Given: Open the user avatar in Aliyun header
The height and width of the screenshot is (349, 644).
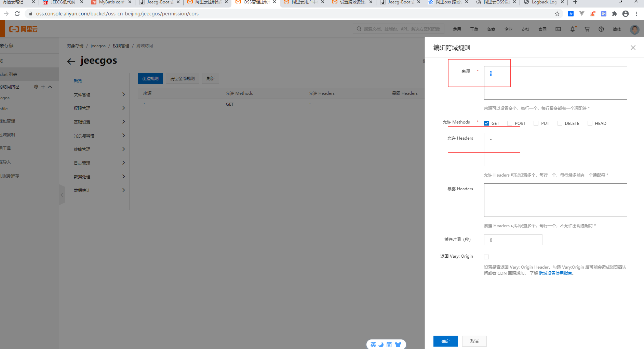Looking at the screenshot, I should [x=635, y=29].
